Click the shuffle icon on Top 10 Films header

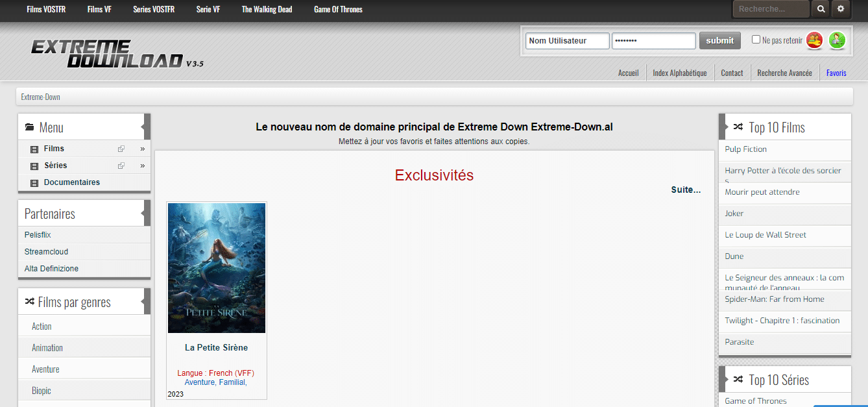click(737, 127)
